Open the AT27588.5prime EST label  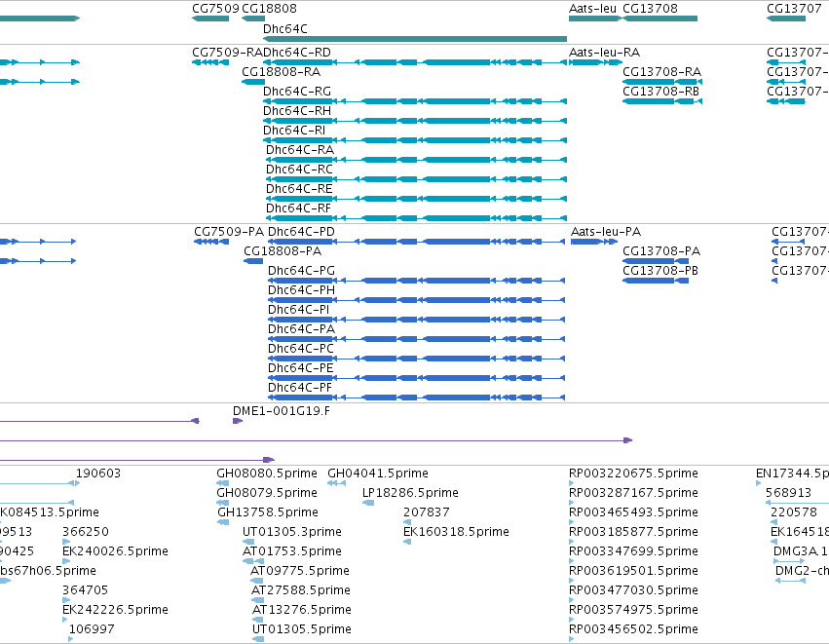click(x=301, y=590)
